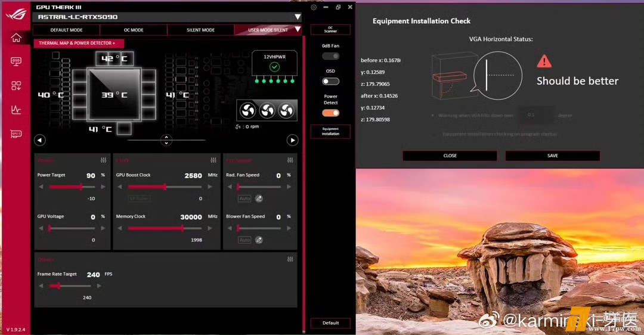Open Fan Speed panel settings sliders icon

click(x=290, y=160)
